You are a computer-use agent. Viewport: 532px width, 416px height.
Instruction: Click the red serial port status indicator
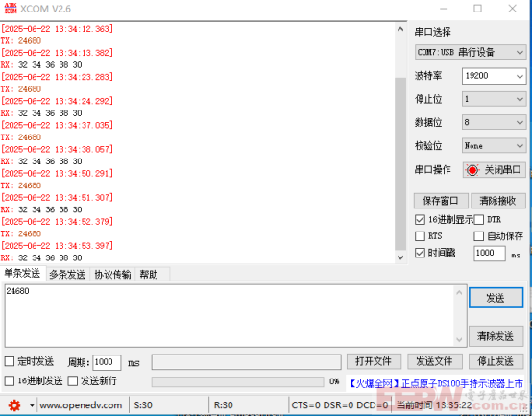pos(472,170)
